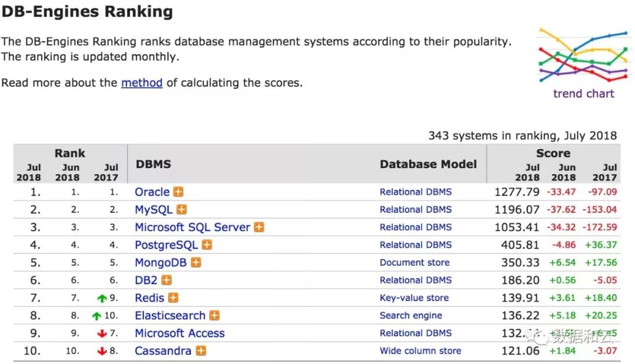Screen dimensions: 635x364
Task: Click 'Search engine' in the Elasticsearch row
Action: pyautogui.click(x=410, y=315)
